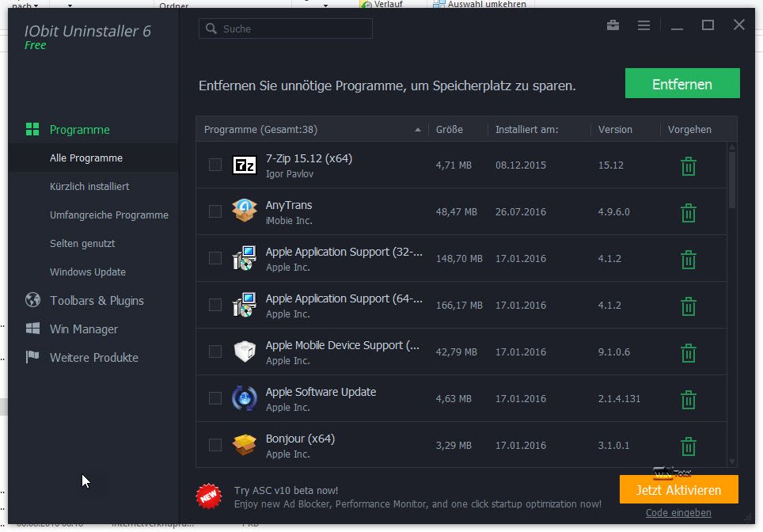Screen dimensions: 763x532
Task: Open Umfangreiche Programme list
Action: click(109, 215)
